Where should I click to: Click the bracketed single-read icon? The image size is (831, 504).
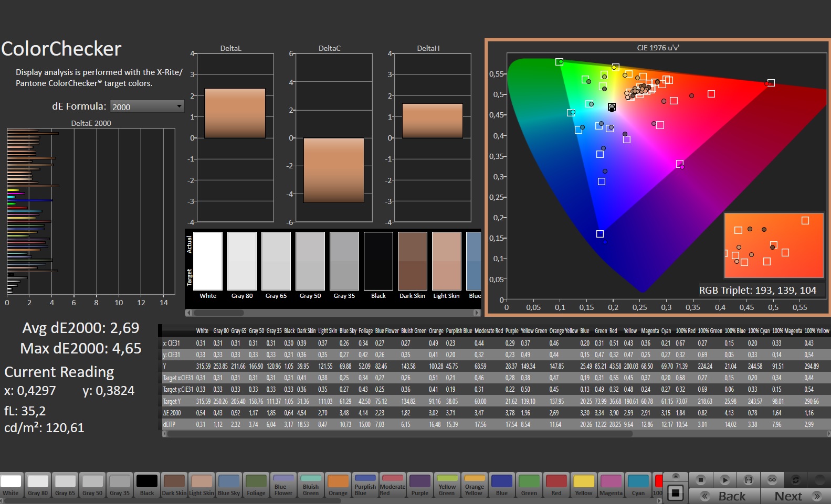click(749, 480)
